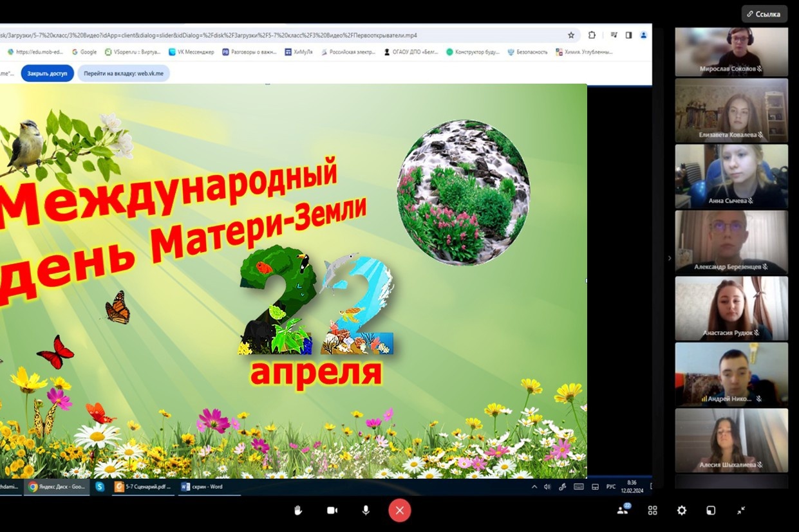Select Алесия Шыхалиева video tile
The height and width of the screenshot is (532, 799).
point(731,441)
